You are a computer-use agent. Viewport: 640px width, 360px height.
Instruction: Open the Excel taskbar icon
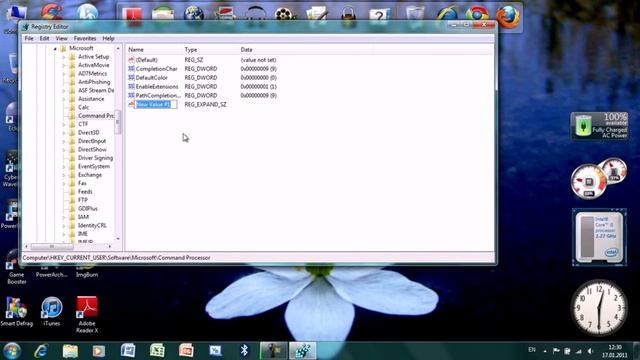point(157,351)
